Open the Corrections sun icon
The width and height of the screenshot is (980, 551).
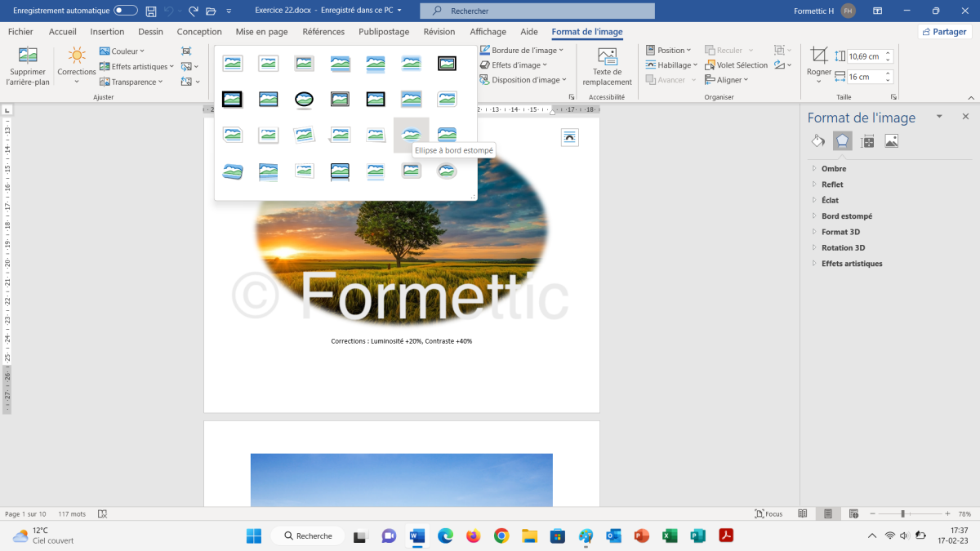(x=77, y=56)
